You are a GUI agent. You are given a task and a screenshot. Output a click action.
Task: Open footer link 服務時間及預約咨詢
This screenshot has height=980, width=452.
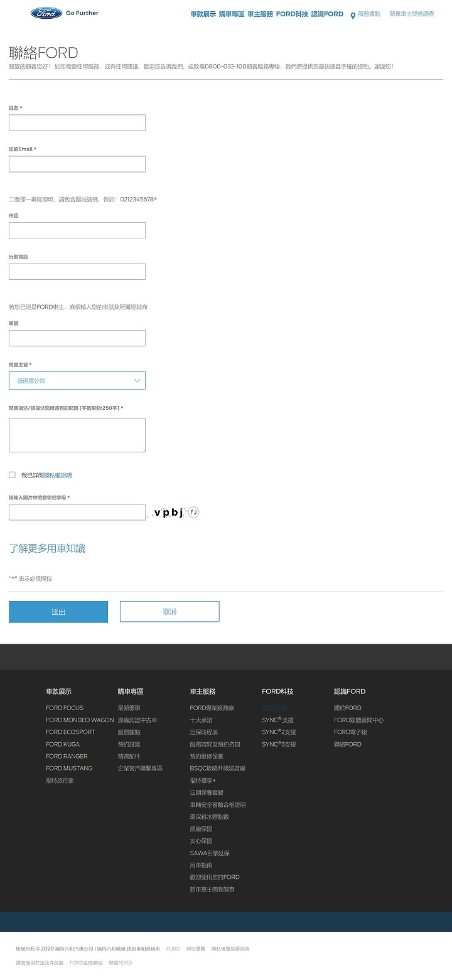tap(215, 744)
